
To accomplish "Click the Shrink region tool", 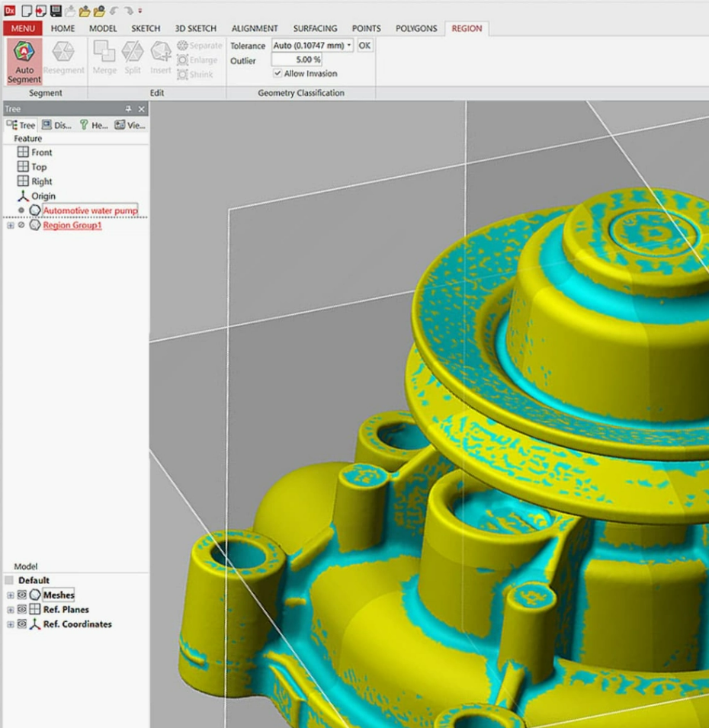I will click(x=195, y=75).
